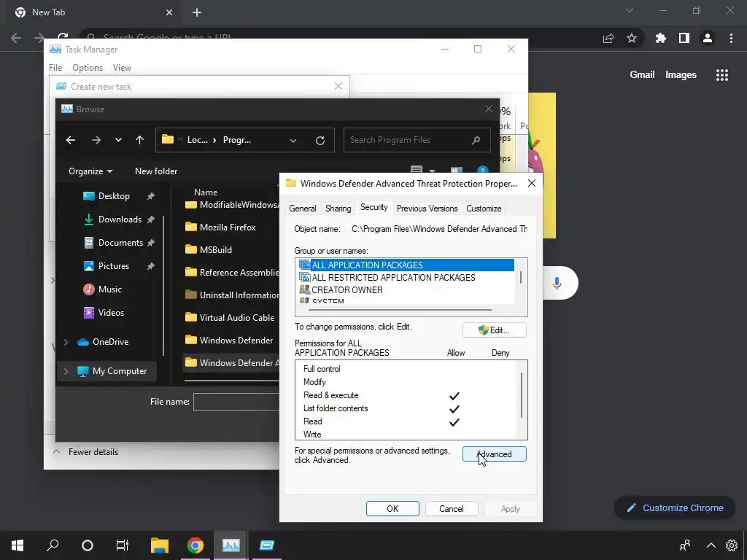Expand the My Computer tree node
This screenshot has width=747, height=560.
pos(66,371)
